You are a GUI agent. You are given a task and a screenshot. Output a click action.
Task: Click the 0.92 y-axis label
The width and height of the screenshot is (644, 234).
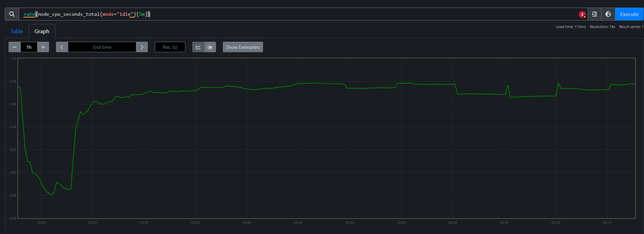pos(14,149)
